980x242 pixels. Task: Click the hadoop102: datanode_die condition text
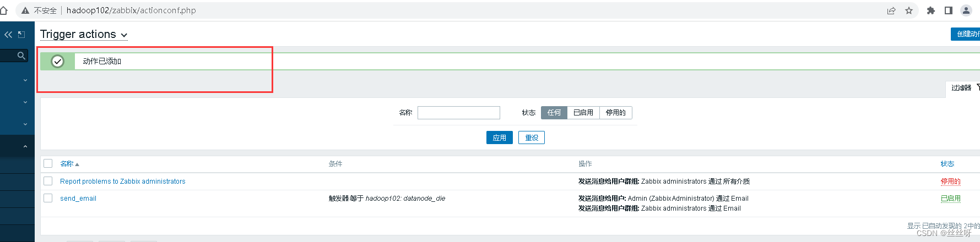[x=405, y=199]
